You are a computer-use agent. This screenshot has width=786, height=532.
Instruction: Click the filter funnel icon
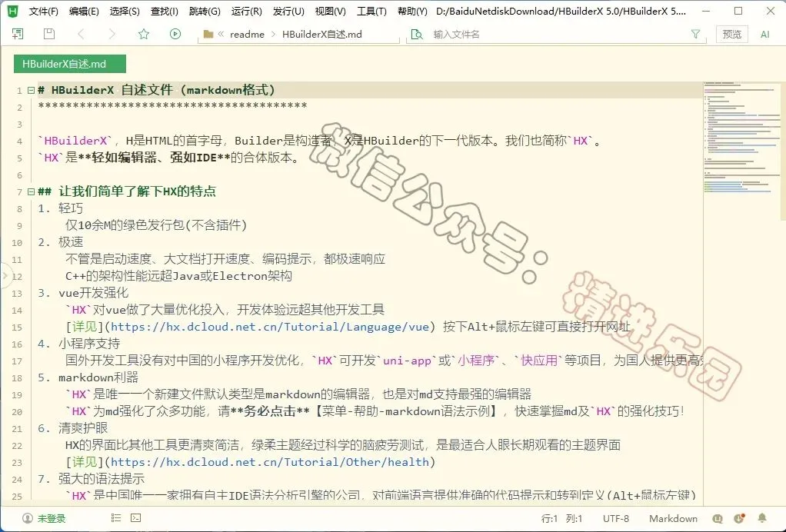695,34
